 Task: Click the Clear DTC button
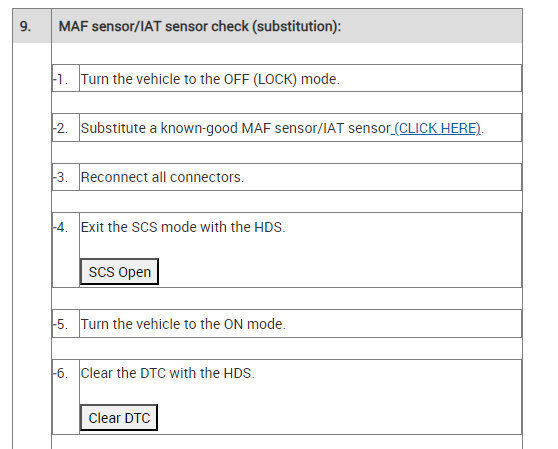coord(119,418)
